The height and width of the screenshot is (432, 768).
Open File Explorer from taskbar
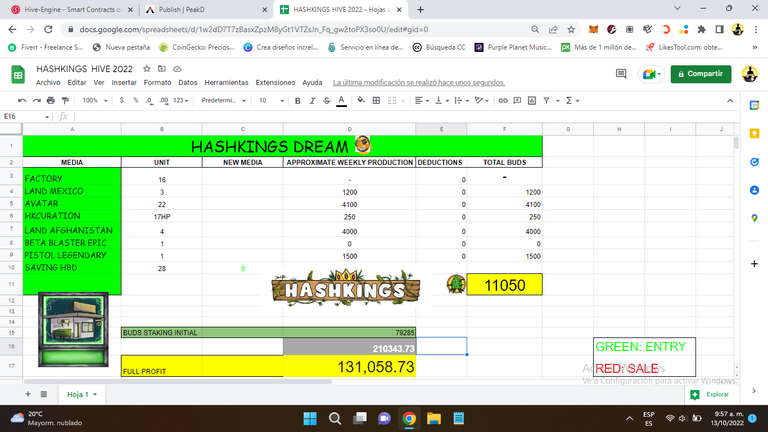[434, 418]
